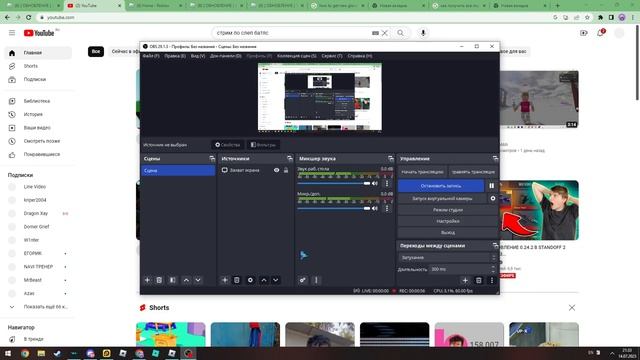Pop out the Микшер звука dock panel
The width and height of the screenshot is (640, 360).
pyautogui.click(x=391, y=158)
